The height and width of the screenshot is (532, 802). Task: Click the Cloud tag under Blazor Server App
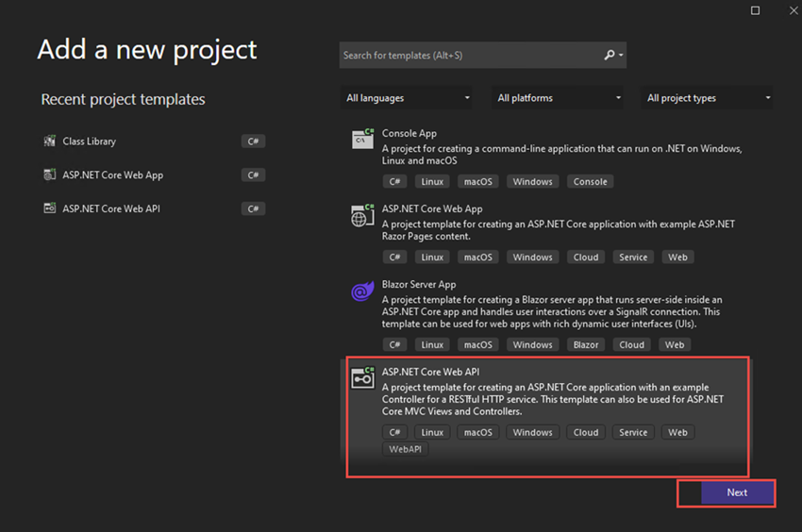631,345
